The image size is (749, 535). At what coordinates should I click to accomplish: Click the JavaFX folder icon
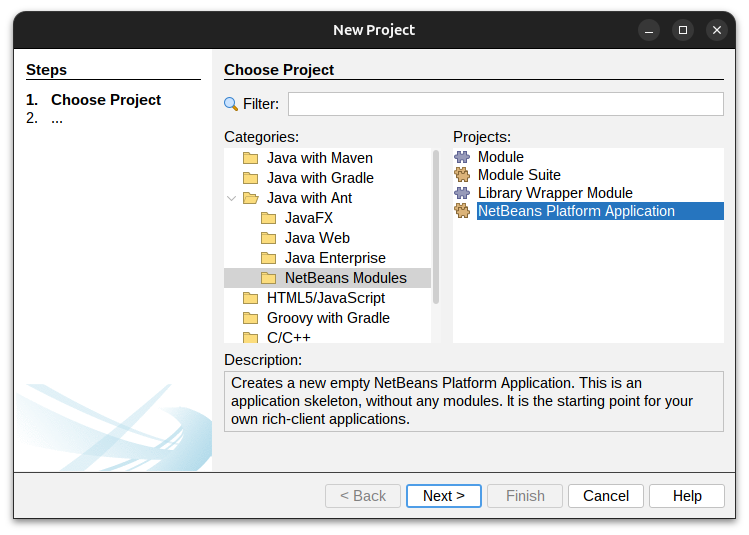point(268,218)
